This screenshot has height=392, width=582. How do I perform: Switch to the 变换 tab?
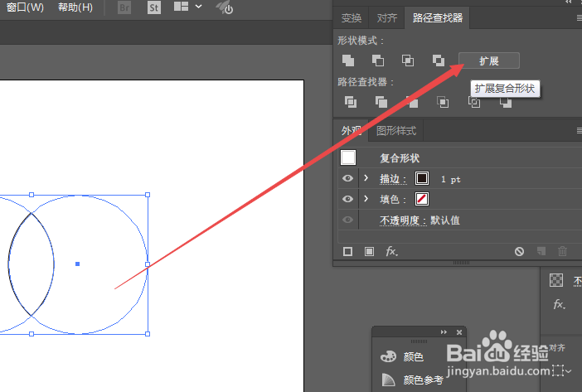[x=352, y=17]
